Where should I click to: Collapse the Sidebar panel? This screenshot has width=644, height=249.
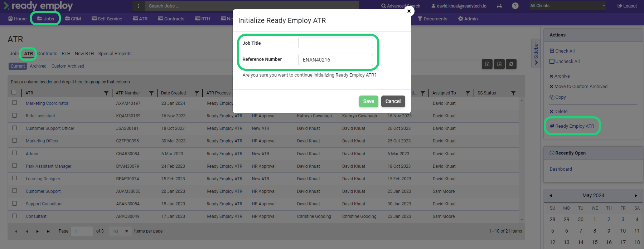[x=536, y=53]
